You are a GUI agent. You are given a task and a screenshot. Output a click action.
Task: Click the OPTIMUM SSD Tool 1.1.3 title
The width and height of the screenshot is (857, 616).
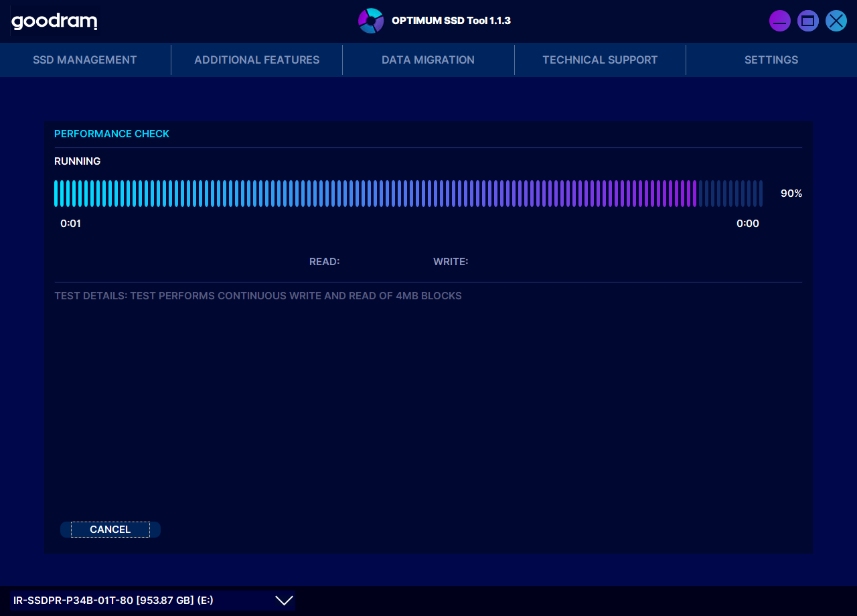(x=451, y=21)
